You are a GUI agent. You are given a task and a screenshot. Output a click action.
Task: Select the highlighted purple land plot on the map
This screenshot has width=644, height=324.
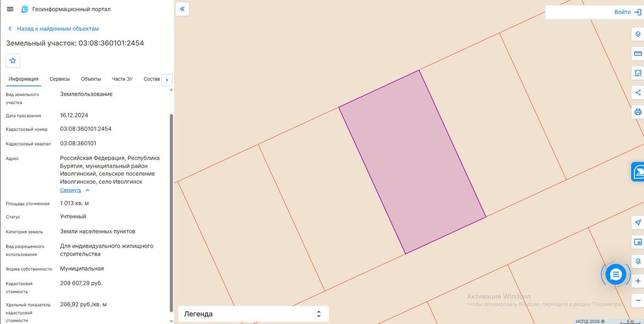[x=412, y=162]
